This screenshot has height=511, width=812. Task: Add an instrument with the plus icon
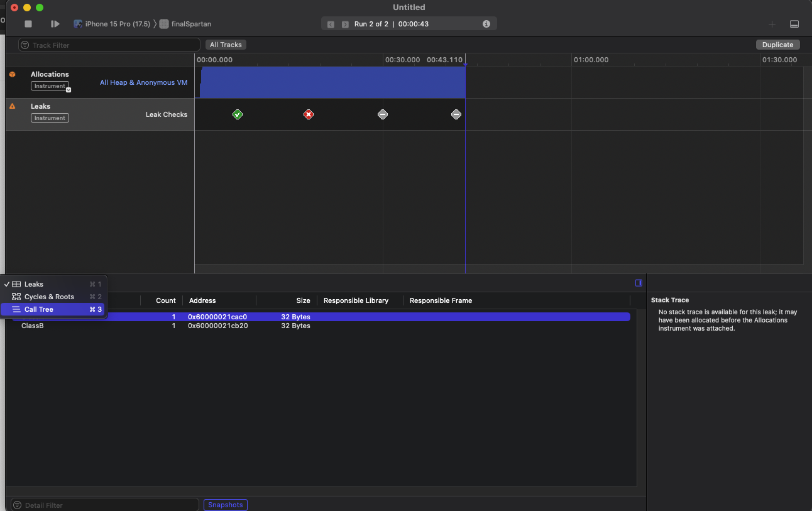click(772, 24)
